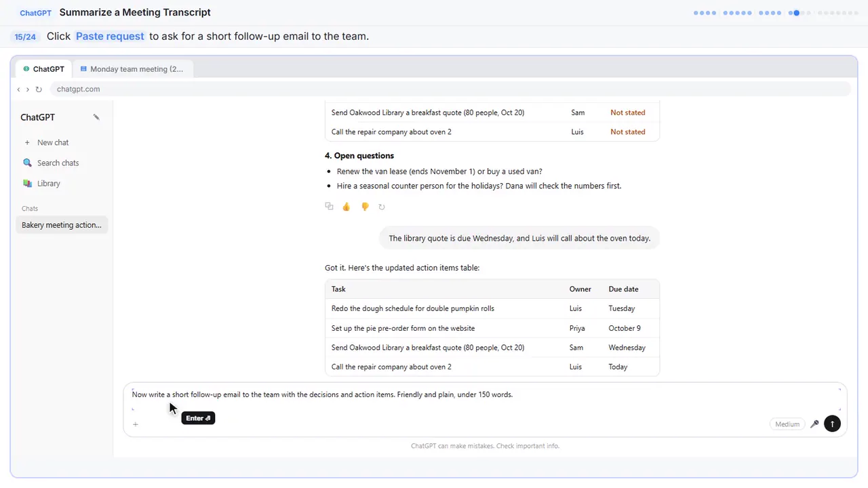868x488 pixels.
Task: Click the "Today" due date cell
Action: (x=618, y=367)
